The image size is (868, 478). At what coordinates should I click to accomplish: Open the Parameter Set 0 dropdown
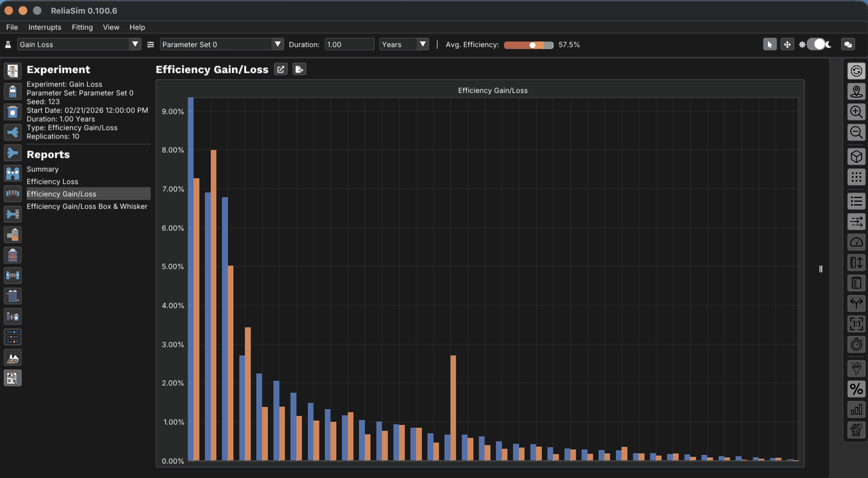(222, 45)
